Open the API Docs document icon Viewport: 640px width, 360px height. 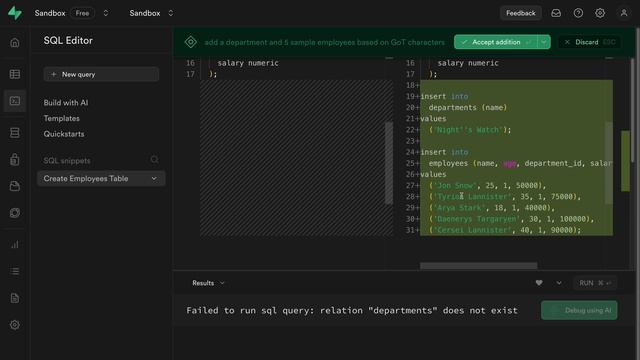point(15,298)
